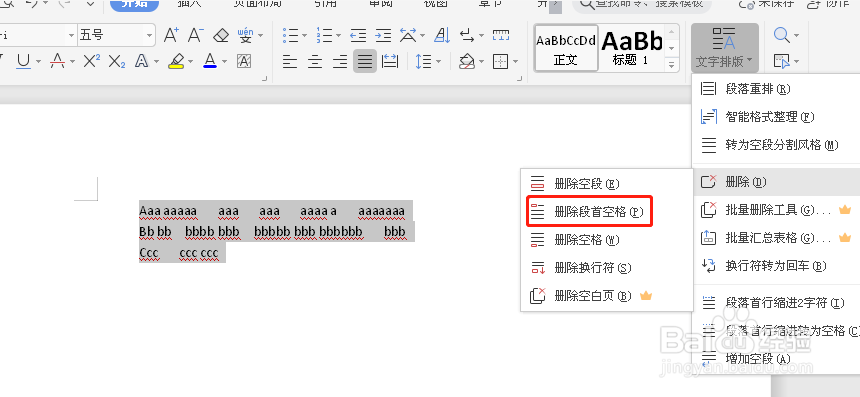Apply the blue font color
This screenshot has height=397, width=860.
[210, 61]
